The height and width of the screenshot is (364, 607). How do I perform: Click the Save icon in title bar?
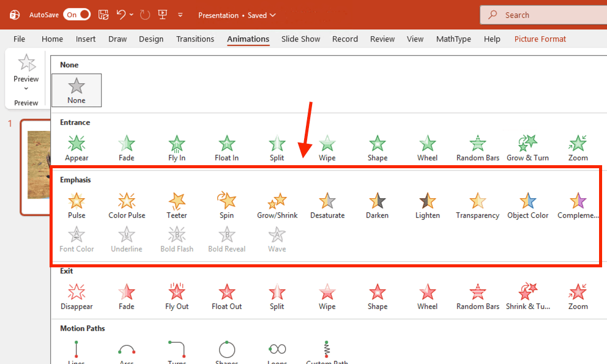103,15
